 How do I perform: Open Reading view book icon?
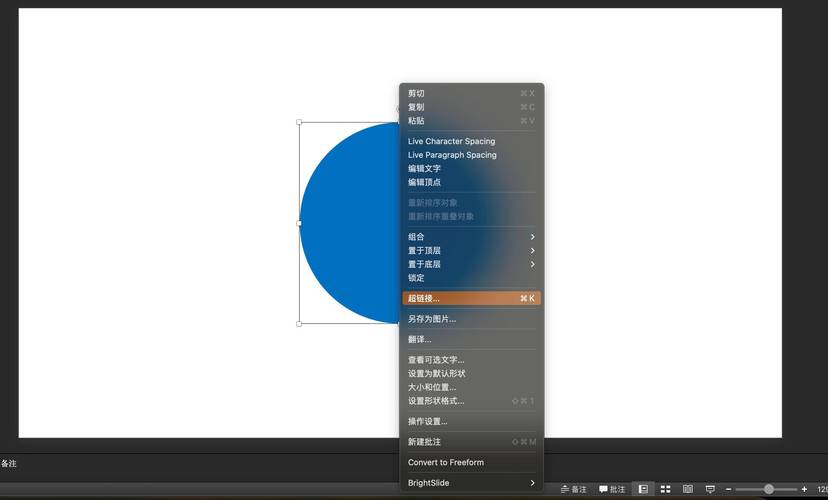click(688, 489)
